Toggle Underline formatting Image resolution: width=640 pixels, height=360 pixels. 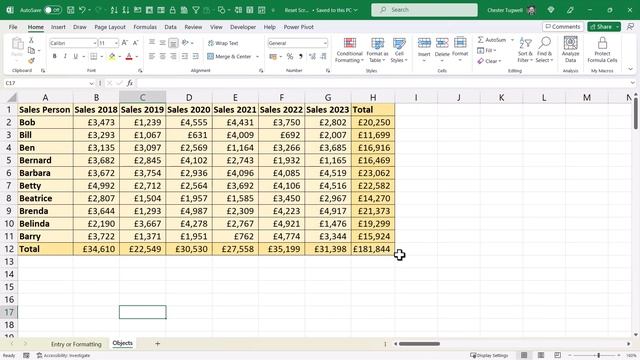76,56
